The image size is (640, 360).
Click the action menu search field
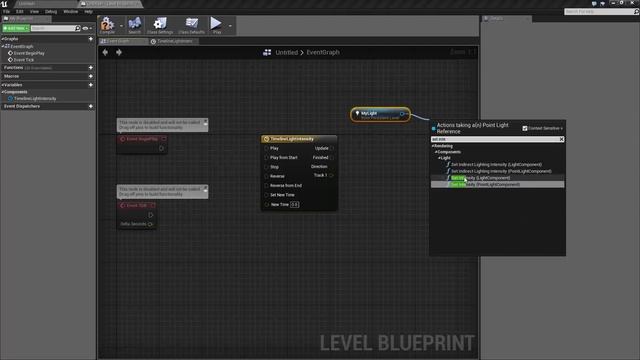click(495, 139)
